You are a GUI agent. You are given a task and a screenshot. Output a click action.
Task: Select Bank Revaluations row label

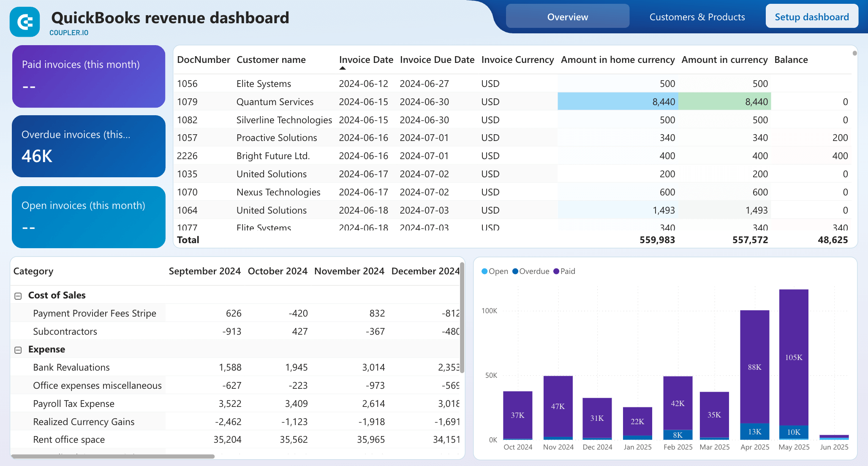[71, 367]
